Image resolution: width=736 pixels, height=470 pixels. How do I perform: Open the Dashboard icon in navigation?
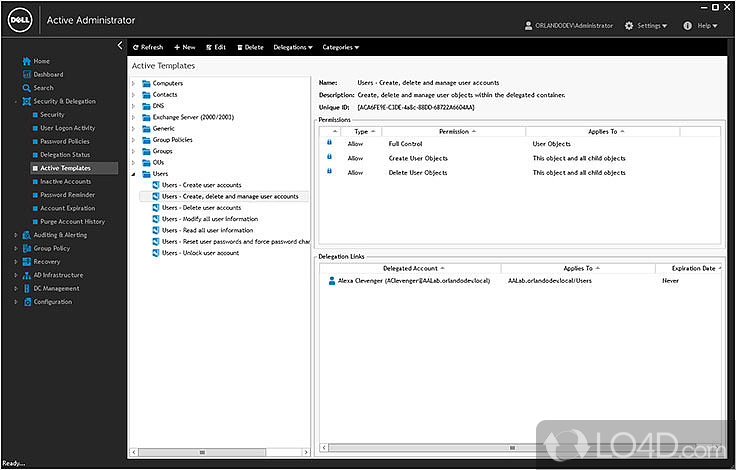25,74
